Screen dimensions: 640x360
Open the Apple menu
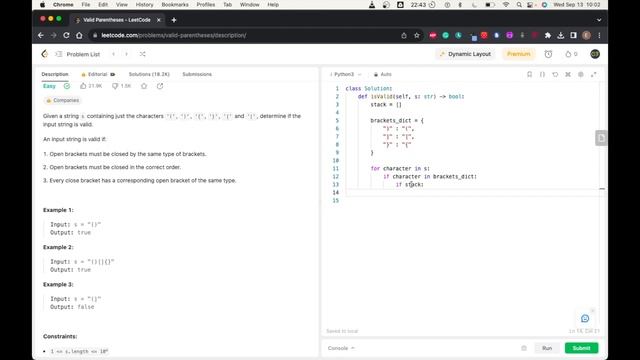pos(43,5)
